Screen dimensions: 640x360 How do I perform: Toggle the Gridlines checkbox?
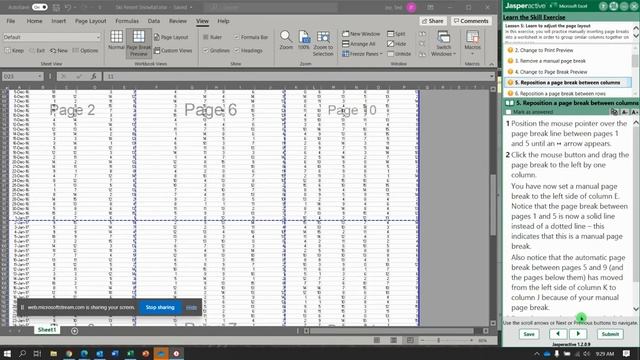coord(206,51)
